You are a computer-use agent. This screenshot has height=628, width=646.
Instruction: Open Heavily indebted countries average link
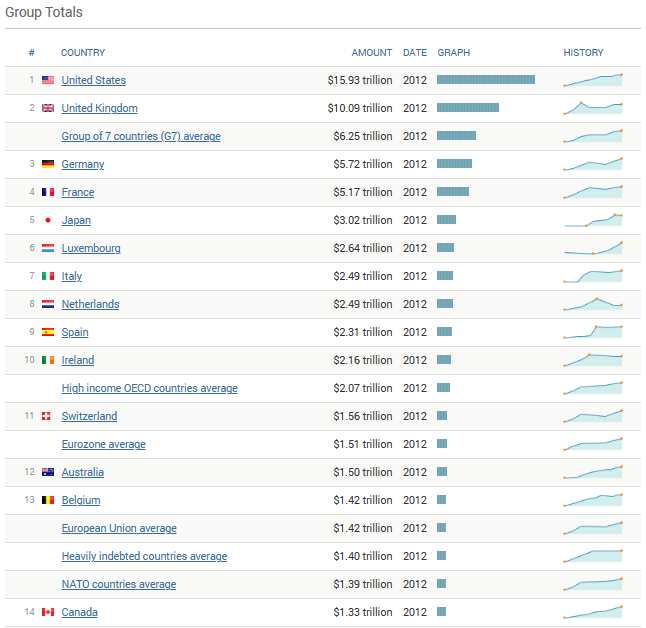click(x=144, y=556)
